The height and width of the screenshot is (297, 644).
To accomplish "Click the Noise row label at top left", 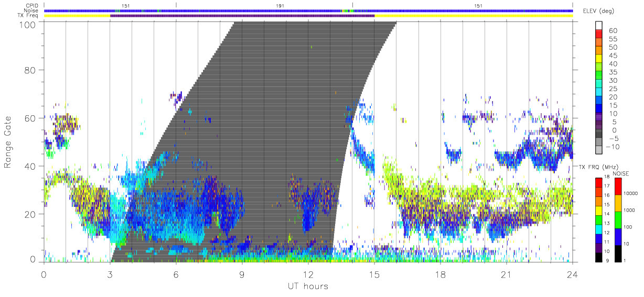I will tap(32, 10).
